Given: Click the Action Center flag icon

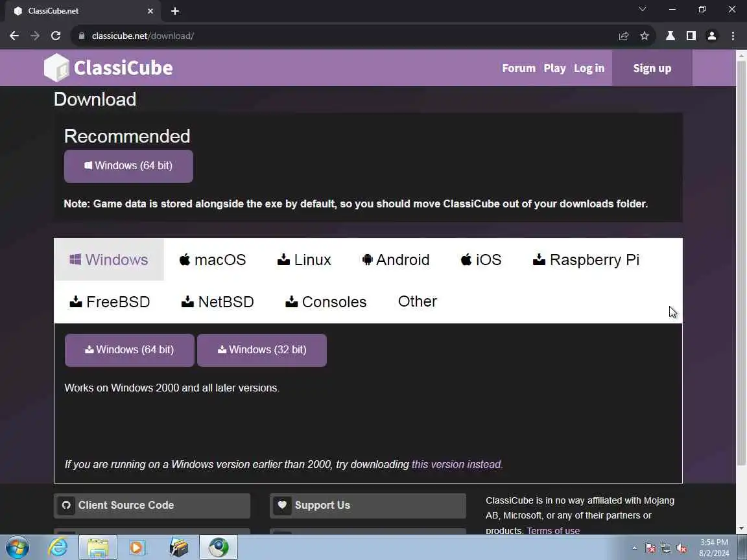Looking at the screenshot, I should pos(650,548).
